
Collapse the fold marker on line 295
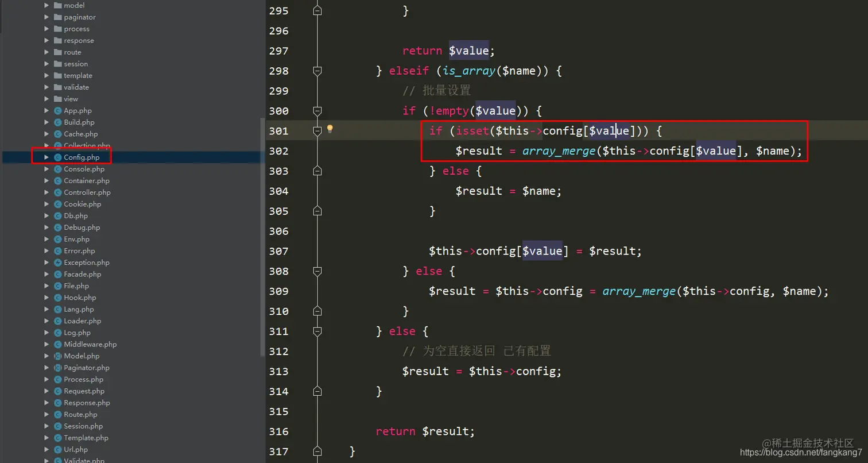click(x=317, y=10)
